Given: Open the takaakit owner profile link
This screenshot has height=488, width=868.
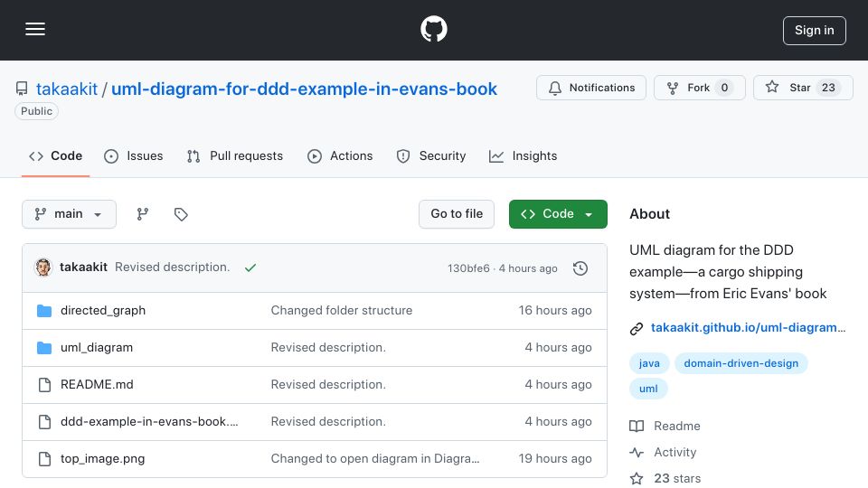Looking at the screenshot, I should click(66, 89).
